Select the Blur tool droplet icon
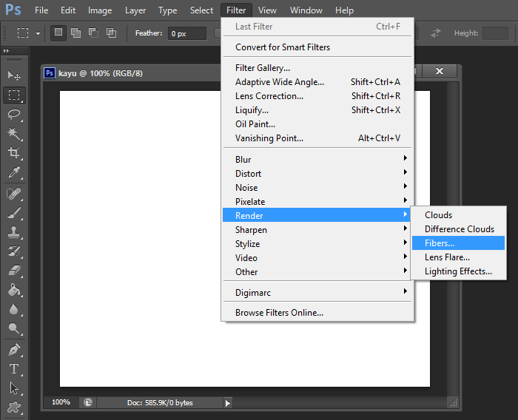 point(13,309)
